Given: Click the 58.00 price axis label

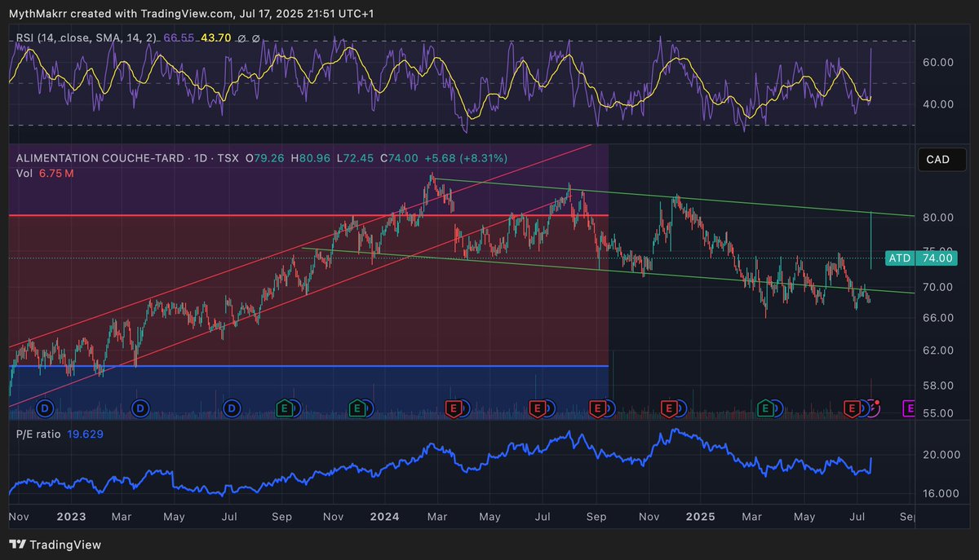Looking at the screenshot, I should (x=939, y=385).
